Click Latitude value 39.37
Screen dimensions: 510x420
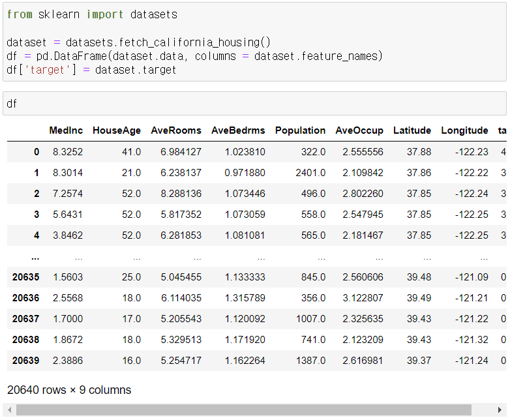point(419,361)
